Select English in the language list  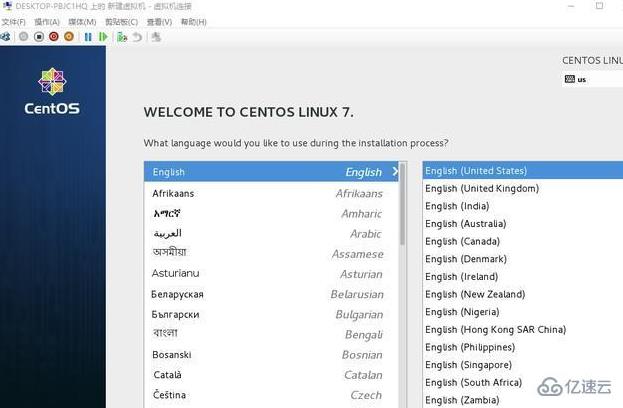[271, 172]
